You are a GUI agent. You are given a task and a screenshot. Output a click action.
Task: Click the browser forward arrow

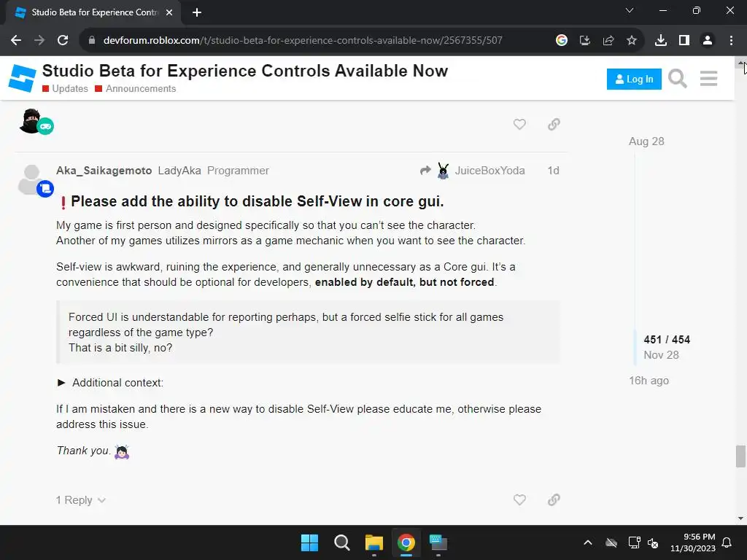pos(39,41)
